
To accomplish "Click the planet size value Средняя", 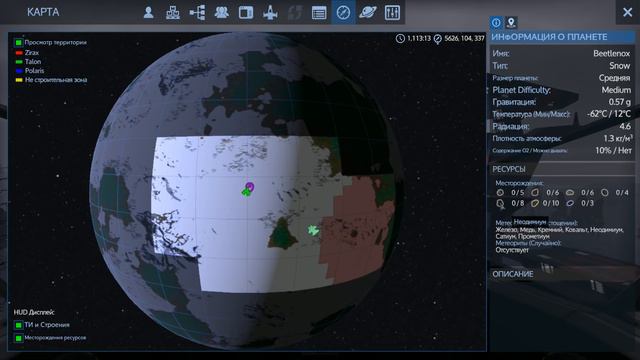I will tap(614, 78).
